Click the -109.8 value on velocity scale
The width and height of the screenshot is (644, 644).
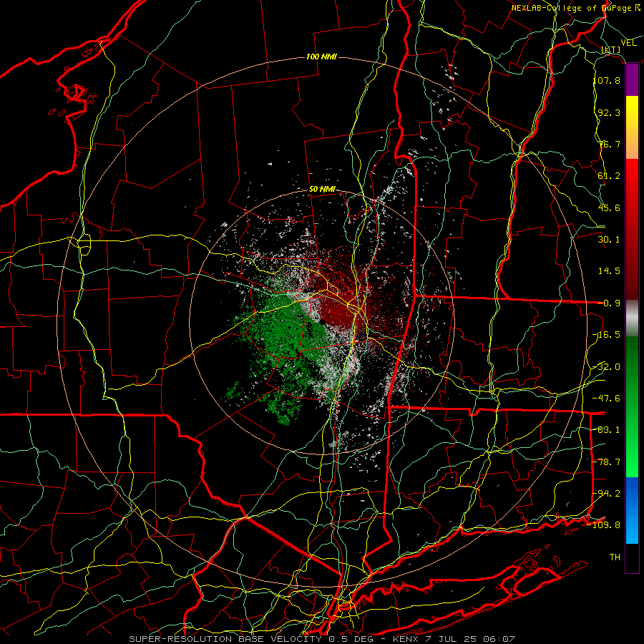(x=604, y=525)
